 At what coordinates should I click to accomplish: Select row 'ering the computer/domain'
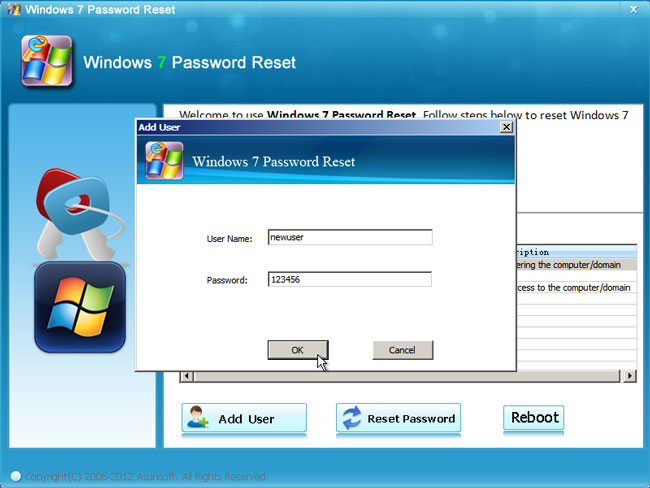click(x=577, y=265)
